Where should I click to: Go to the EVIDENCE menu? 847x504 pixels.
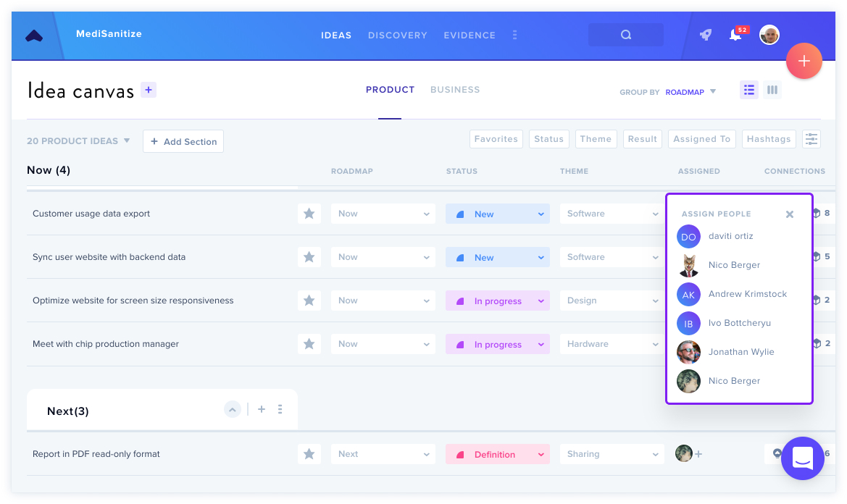(470, 35)
